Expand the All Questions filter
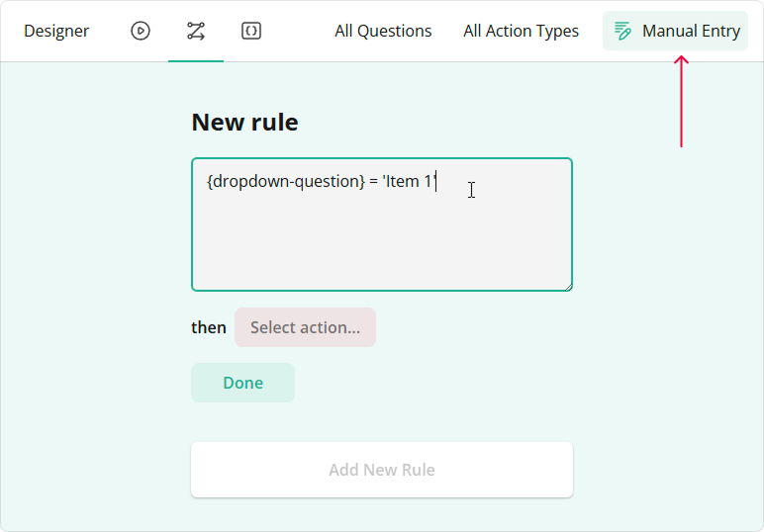 (x=383, y=31)
